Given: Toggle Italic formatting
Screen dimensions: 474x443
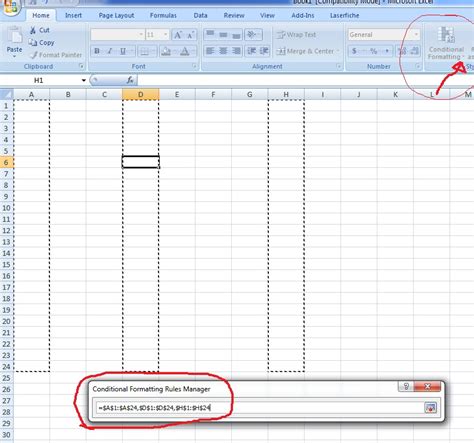Looking at the screenshot, I should tap(110, 51).
